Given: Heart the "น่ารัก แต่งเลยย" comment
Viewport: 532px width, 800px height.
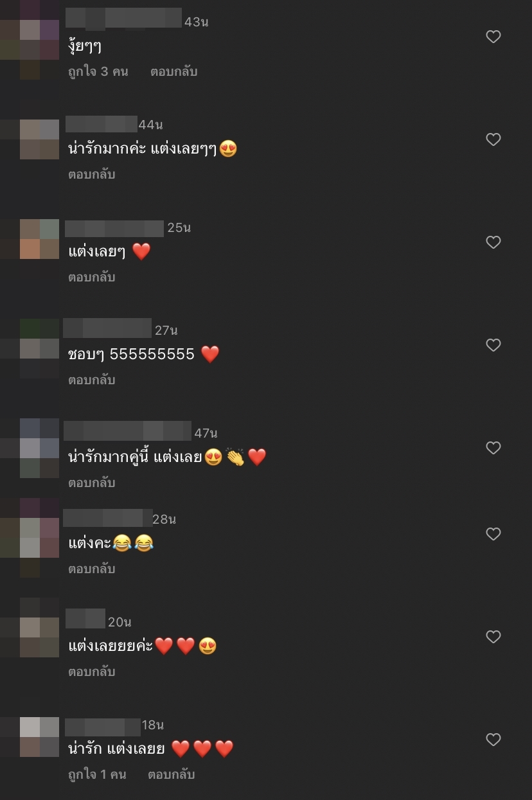Looking at the screenshot, I should (x=493, y=740).
